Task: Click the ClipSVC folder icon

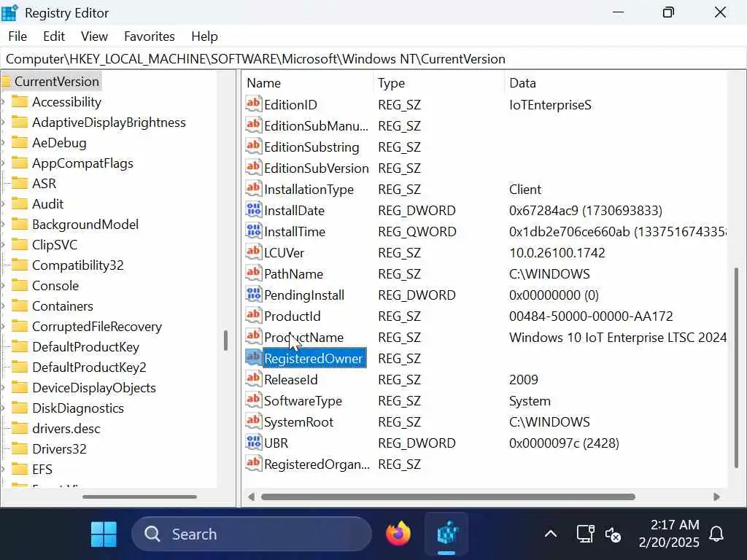Action: 20,245
